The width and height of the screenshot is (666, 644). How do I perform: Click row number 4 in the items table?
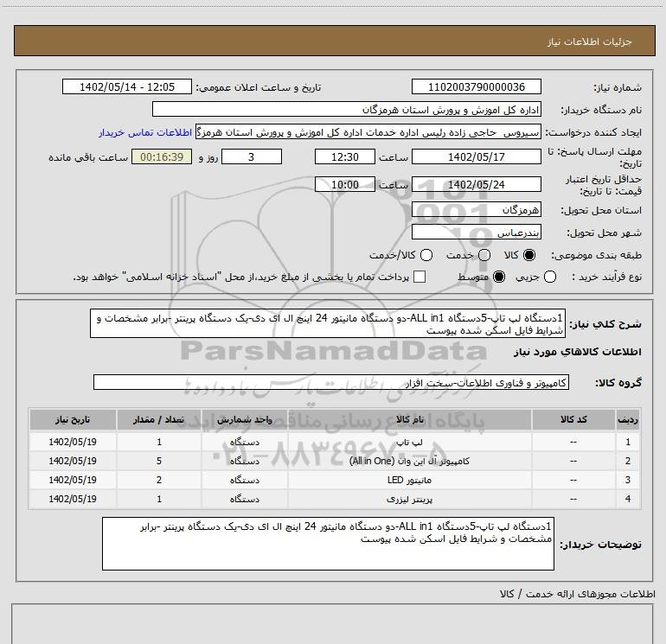pos(628,499)
